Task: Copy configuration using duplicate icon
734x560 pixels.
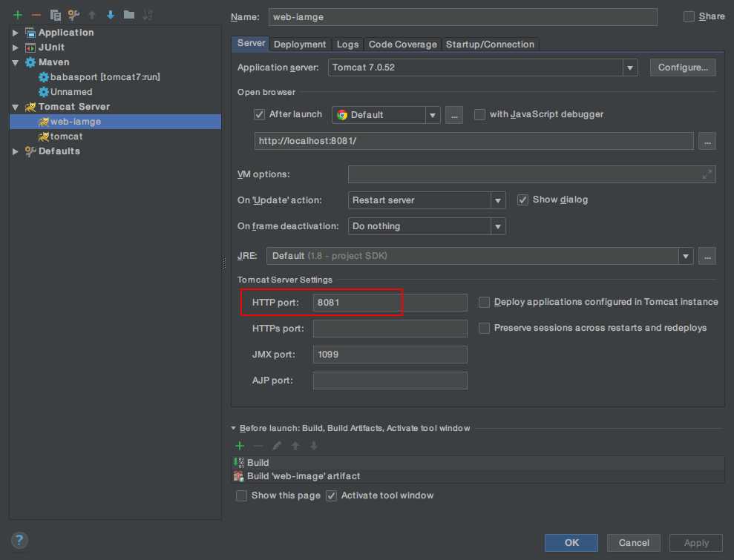Action: click(x=55, y=15)
